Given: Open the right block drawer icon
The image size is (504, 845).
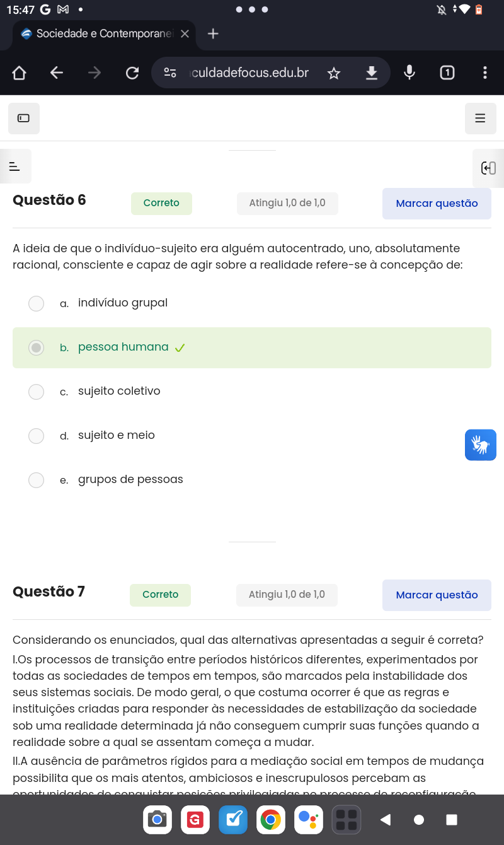Looking at the screenshot, I should (x=488, y=168).
